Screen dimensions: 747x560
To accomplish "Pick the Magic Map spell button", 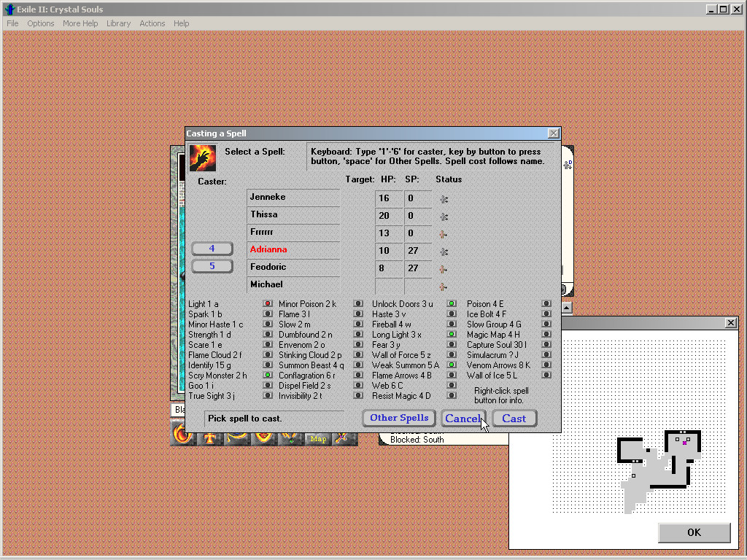I will [546, 334].
